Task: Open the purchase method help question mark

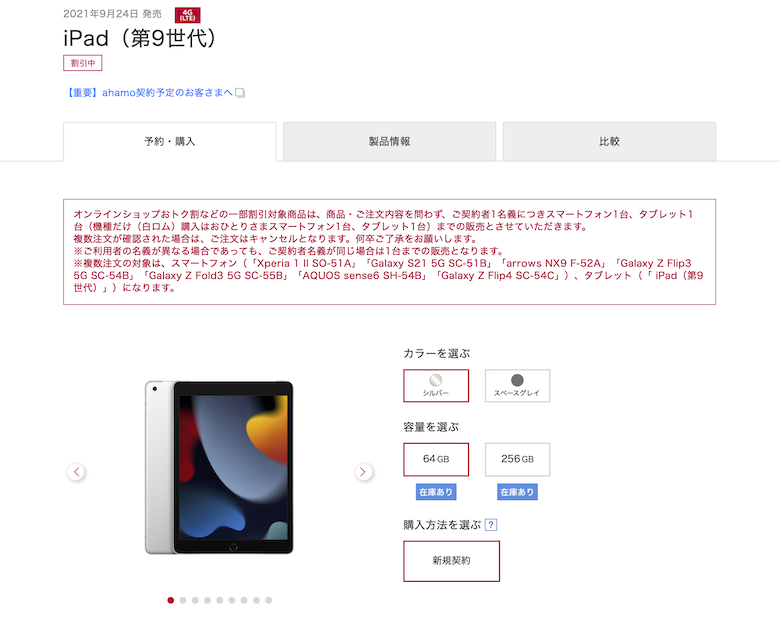Action: click(x=491, y=524)
